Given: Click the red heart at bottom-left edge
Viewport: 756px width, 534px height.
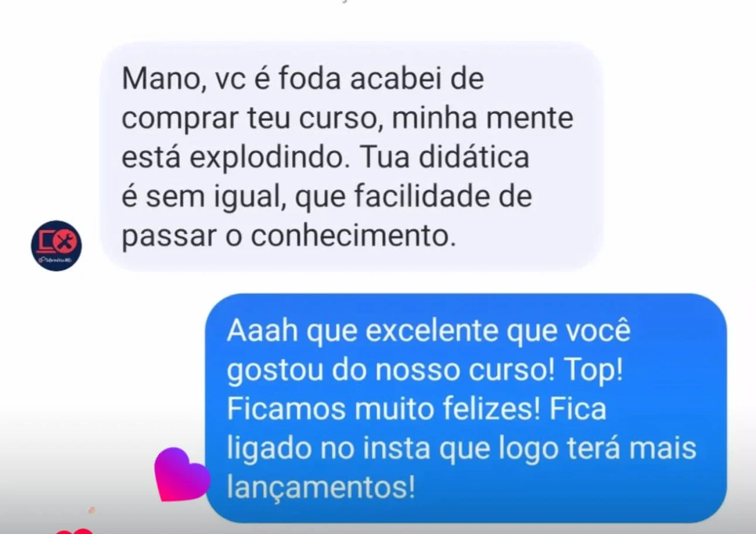Looking at the screenshot, I should coord(74,530).
